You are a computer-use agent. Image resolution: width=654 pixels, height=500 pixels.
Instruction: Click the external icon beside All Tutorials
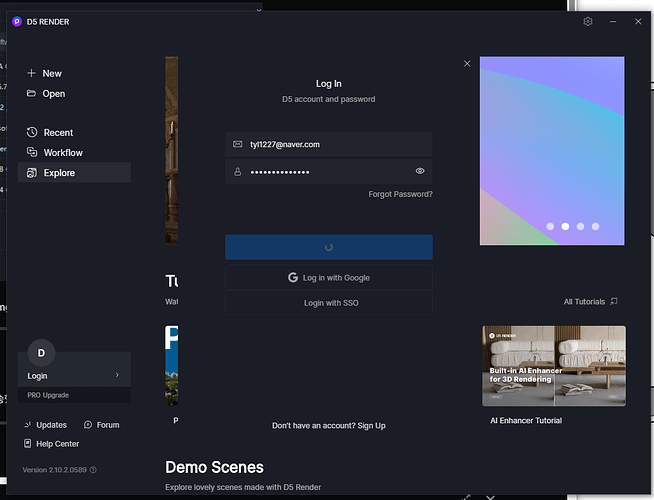coord(614,301)
